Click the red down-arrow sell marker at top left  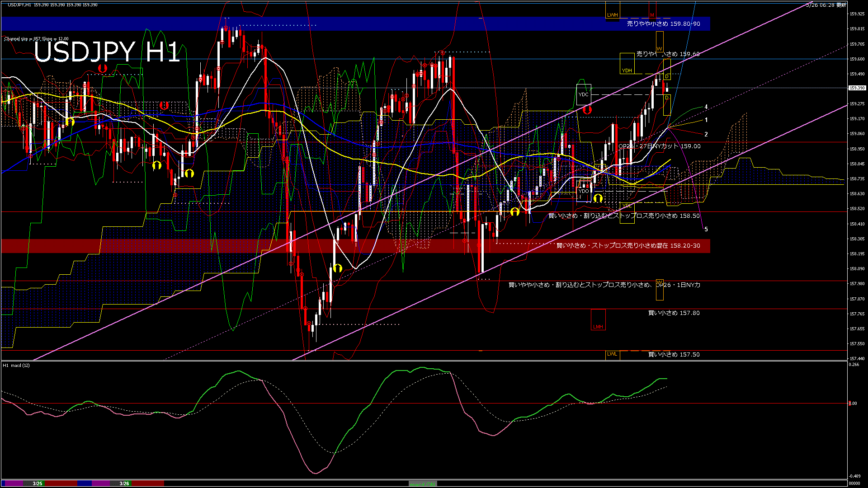coord(104,69)
